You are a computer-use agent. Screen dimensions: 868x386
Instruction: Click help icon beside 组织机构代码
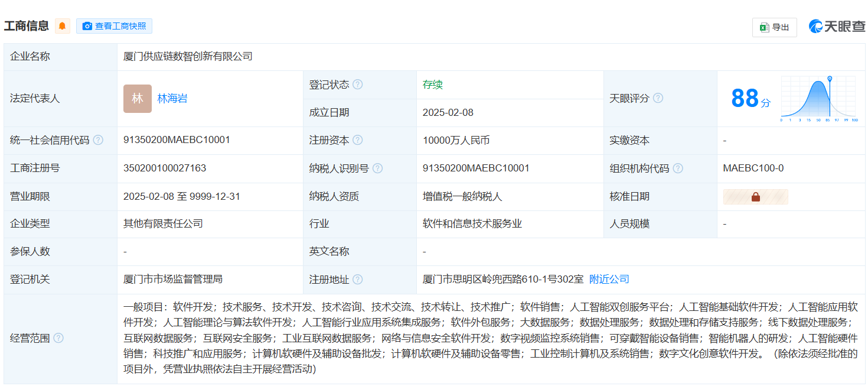click(x=678, y=168)
